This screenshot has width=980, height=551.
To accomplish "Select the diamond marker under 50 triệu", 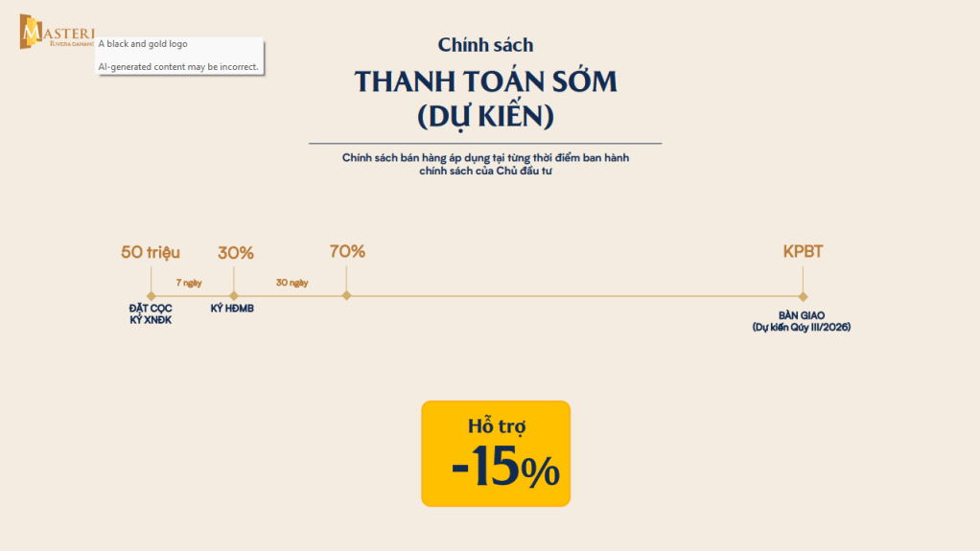I will pos(151,296).
